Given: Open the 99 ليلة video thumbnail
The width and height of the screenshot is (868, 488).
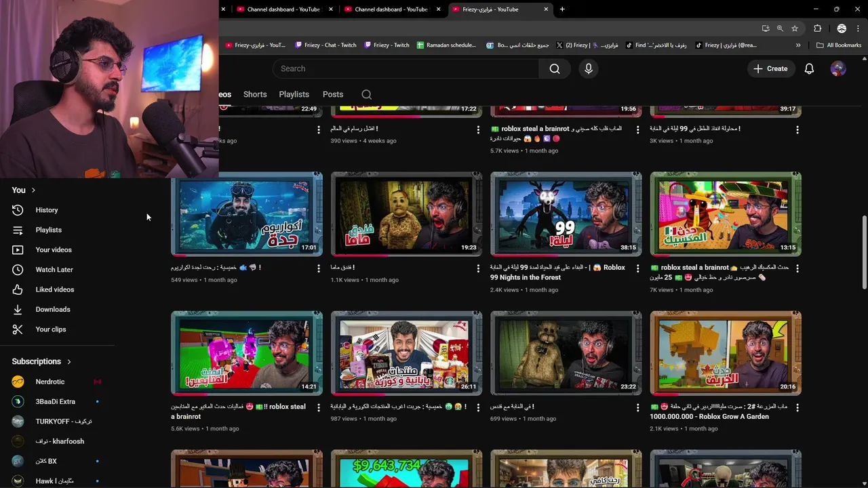Looking at the screenshot, I should 566,214.
